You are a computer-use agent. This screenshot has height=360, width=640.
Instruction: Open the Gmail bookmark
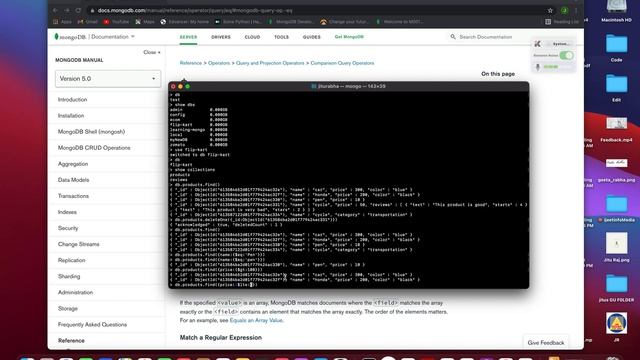[x=87, y=22]
